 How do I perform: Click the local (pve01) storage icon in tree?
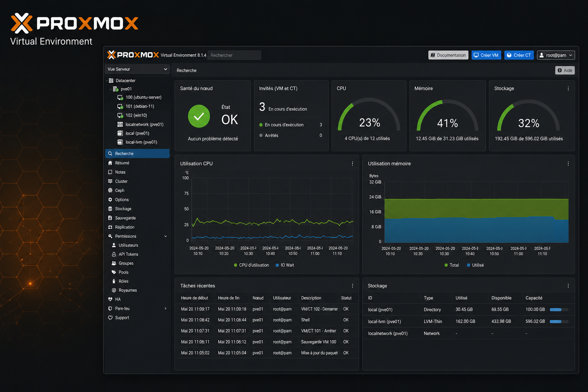point(120,133)
